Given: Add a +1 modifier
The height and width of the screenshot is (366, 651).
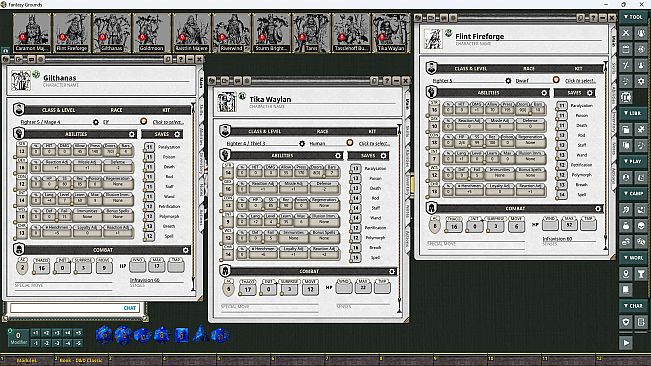Looking at the screenshot, I should point(35,333).
